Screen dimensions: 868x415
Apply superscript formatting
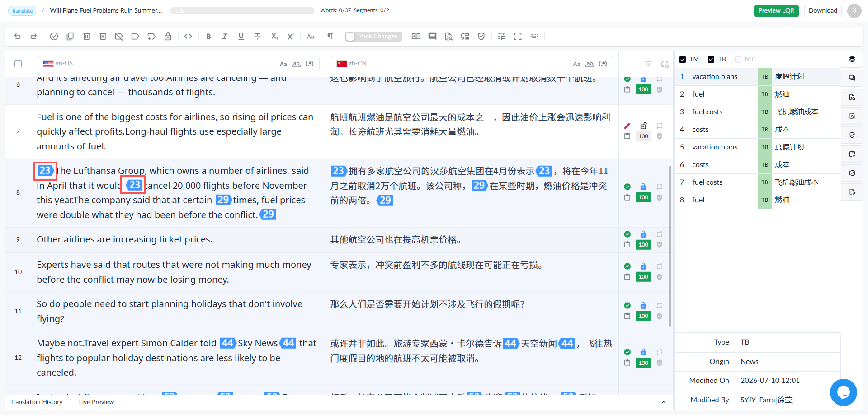click(291, 37)
